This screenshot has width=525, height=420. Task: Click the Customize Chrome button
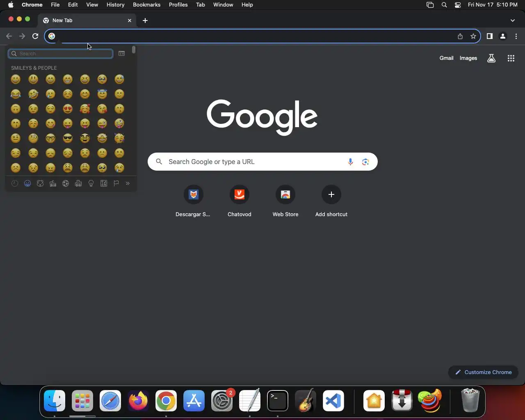click(483, 372)
